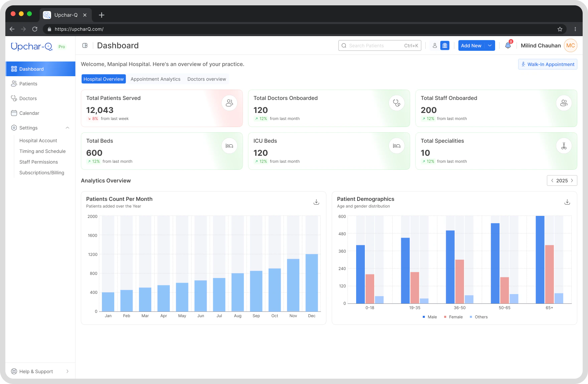Go back in browser history

(x=12, y=29)
